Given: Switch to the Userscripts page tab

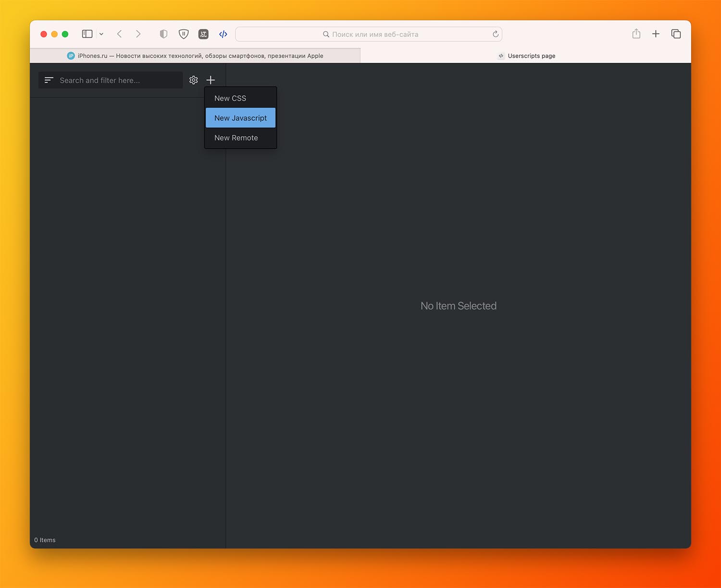Looking at the screenshot, I should tap(526, 56).
